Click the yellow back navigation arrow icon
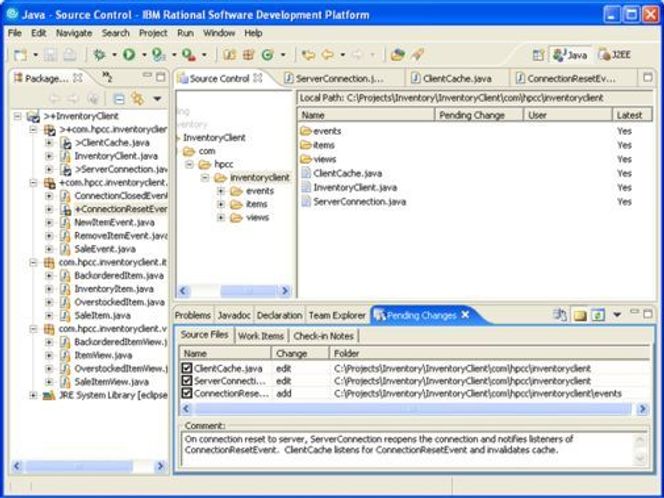 [x=327, y=55]
